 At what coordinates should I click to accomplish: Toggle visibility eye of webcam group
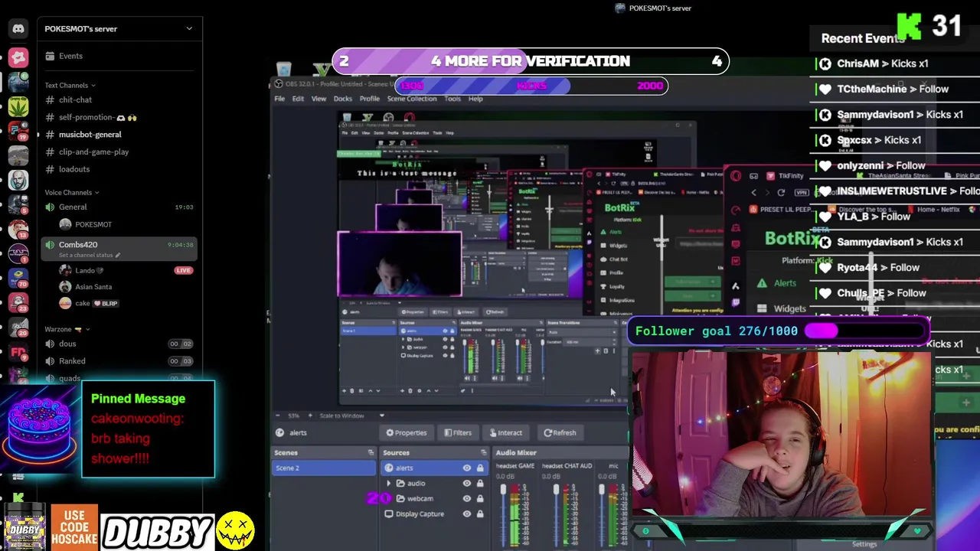click(x=466, y=498)
